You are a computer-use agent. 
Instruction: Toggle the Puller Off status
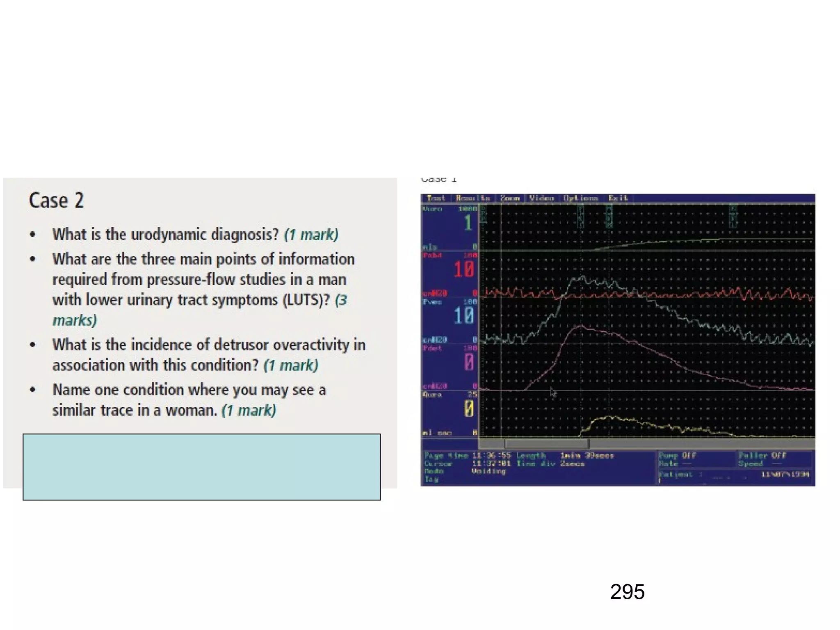(x=762, y=455)
